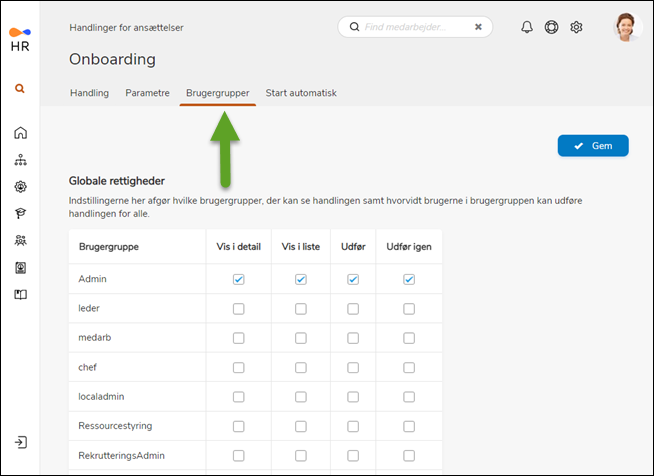Enable 'Vis i detail' for localadmin

(238, 396)
